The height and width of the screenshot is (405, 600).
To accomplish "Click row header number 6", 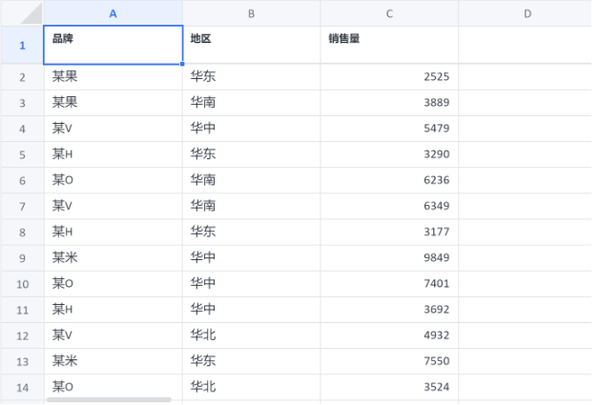I will point(22,180).
